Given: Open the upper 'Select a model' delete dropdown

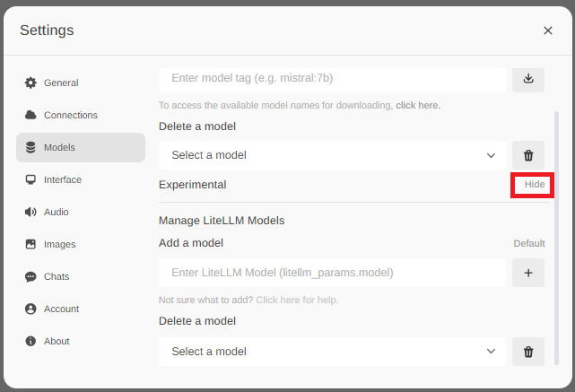Looking at the screenshot, I should tap(332, 155).
